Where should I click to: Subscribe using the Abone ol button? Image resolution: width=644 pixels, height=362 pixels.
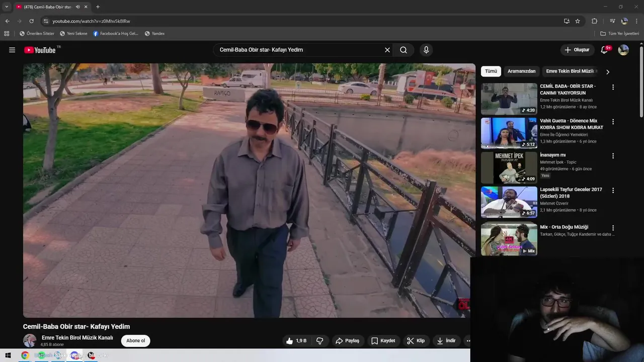point(135,341)
